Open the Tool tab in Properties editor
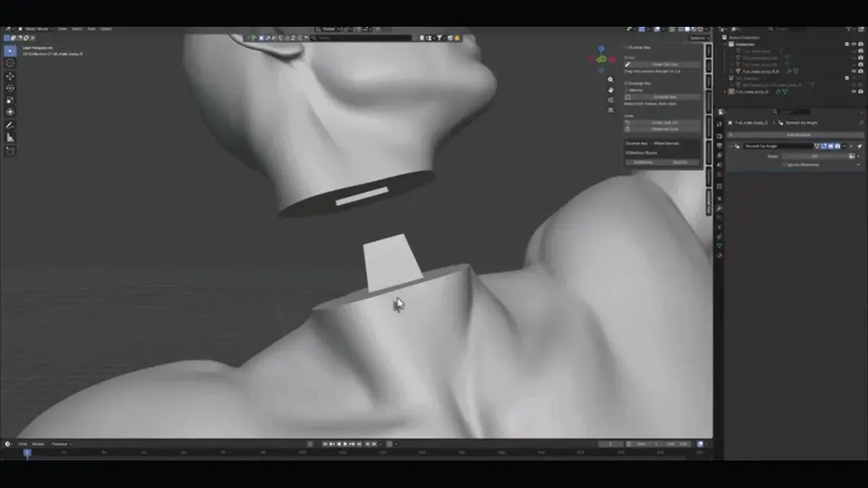 (720, 124)
